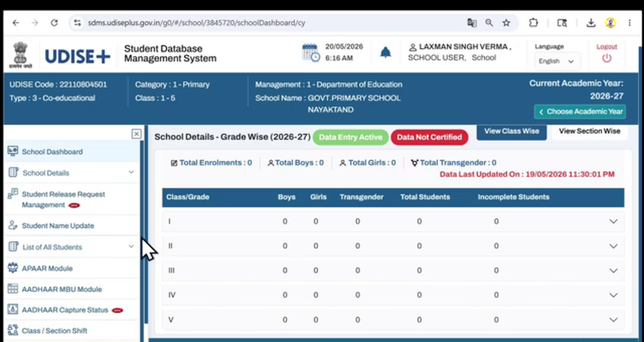Reload the page with refresh icon

point(54,23)
